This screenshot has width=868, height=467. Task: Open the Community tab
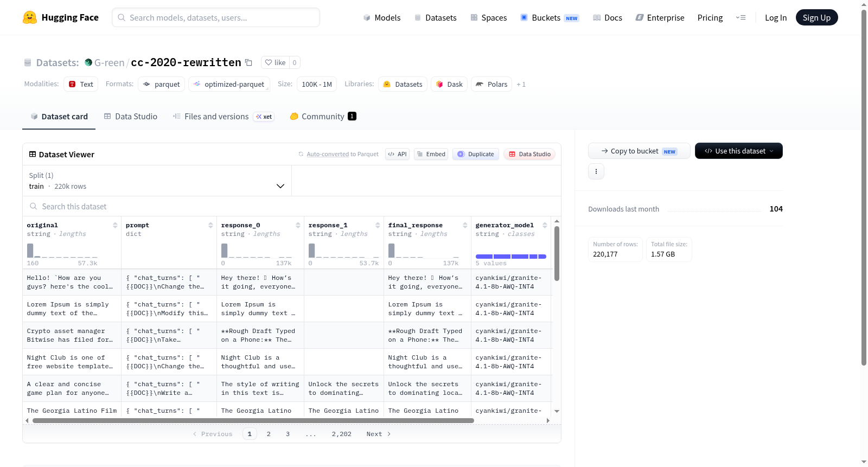(323, 117)
